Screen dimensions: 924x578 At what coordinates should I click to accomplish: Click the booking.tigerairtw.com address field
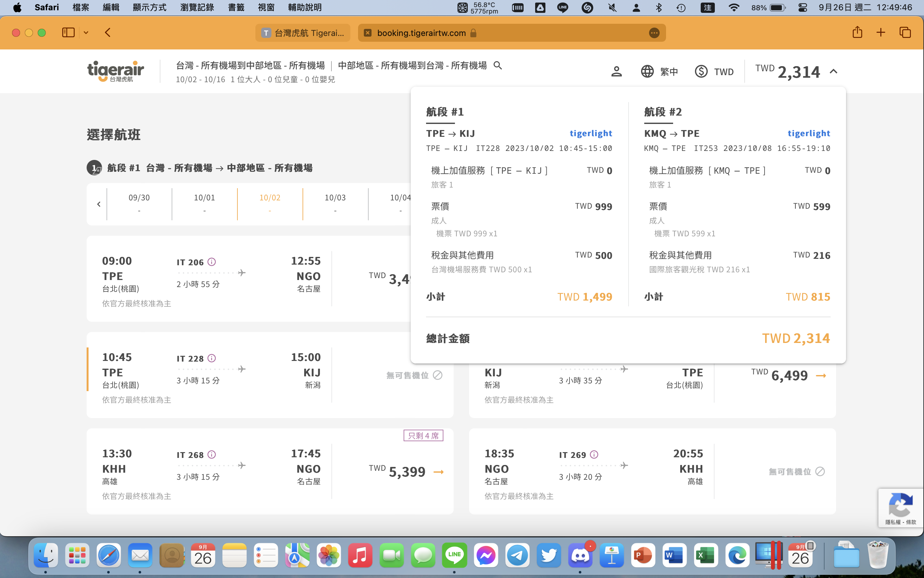(x=512, y=33)
